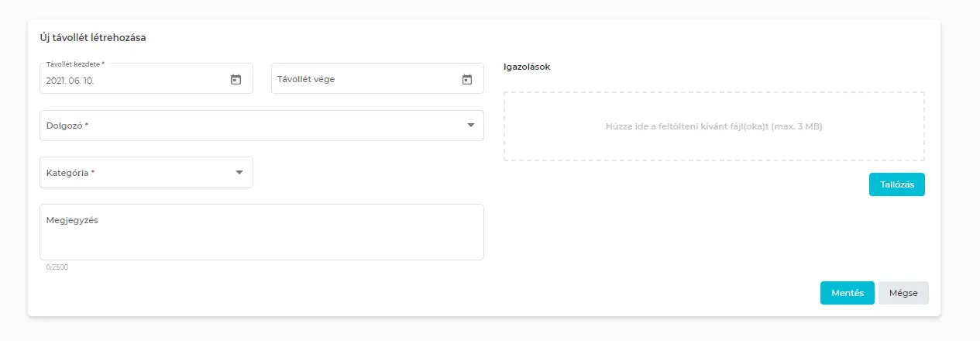The image size is (980, 341).
Task: Click the Új távollét létrehozása heading
Action: (x=98, y=37)
